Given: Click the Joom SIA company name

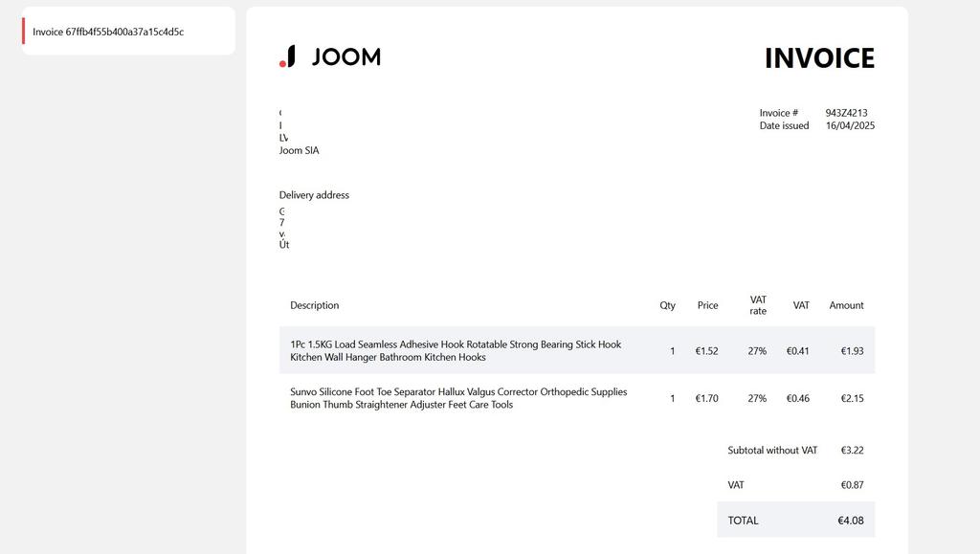Looking at the screenshot, I should [x=299, y=150].
